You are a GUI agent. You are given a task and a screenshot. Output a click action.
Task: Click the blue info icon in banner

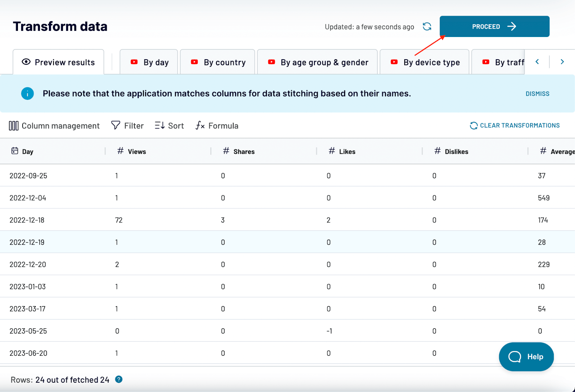[27, 94]
